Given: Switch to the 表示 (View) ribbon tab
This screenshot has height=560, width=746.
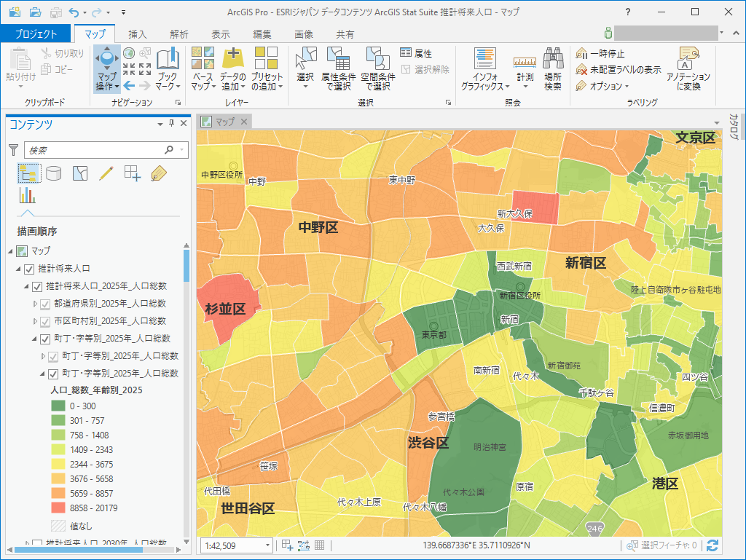Looking at the screenshot, I should (220, 34).
